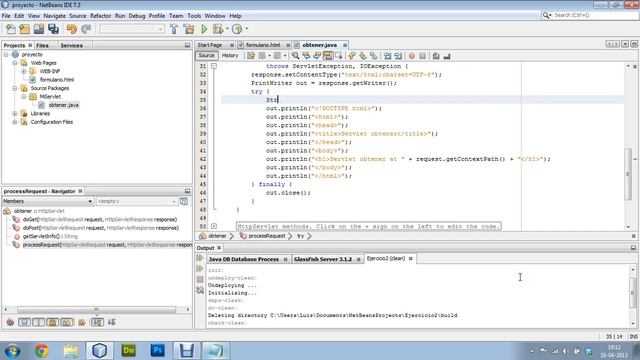Open the Members dropdown in Navigator
Viewport: 640px width, 360px height.
pos(48,201)
